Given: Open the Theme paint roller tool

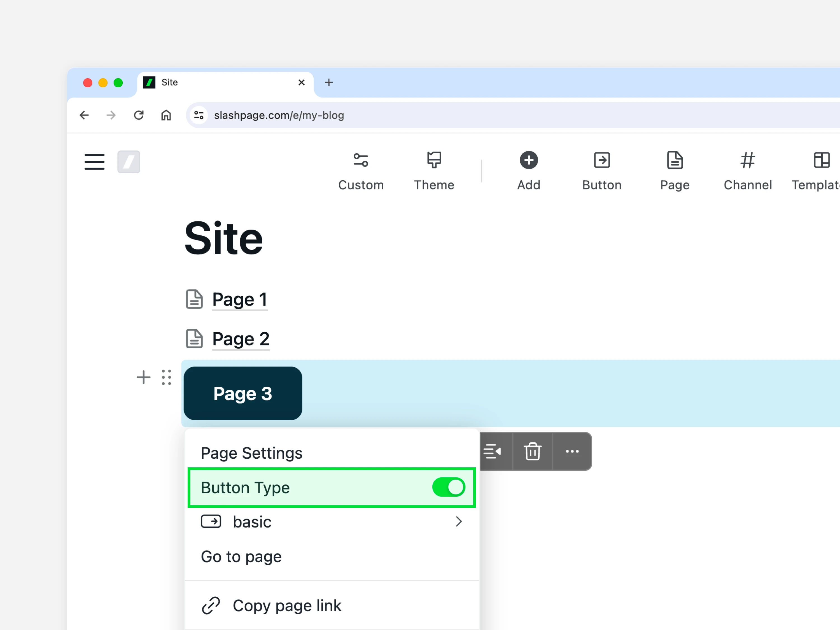Looking at the screenshot, I should point(434,171).
